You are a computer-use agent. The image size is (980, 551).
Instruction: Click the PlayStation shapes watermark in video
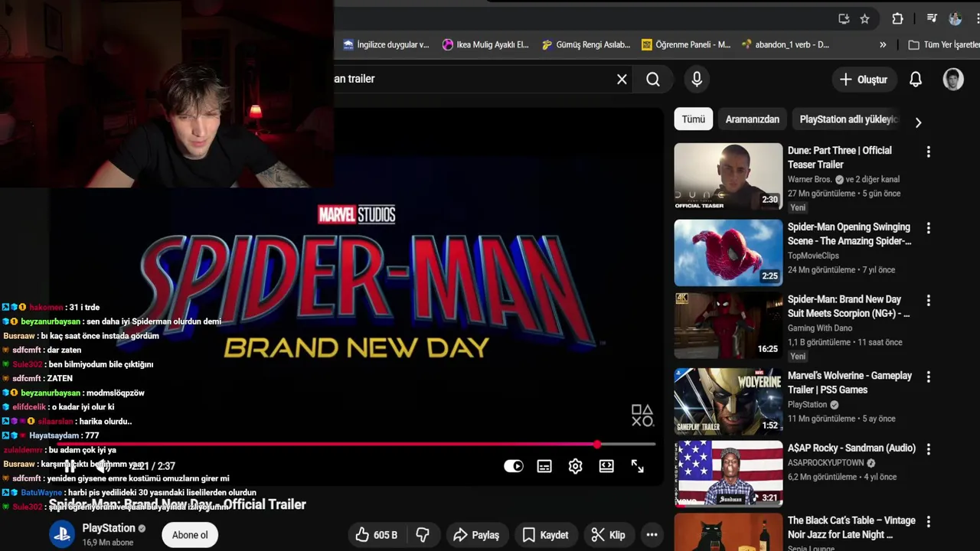coord(642,416)
